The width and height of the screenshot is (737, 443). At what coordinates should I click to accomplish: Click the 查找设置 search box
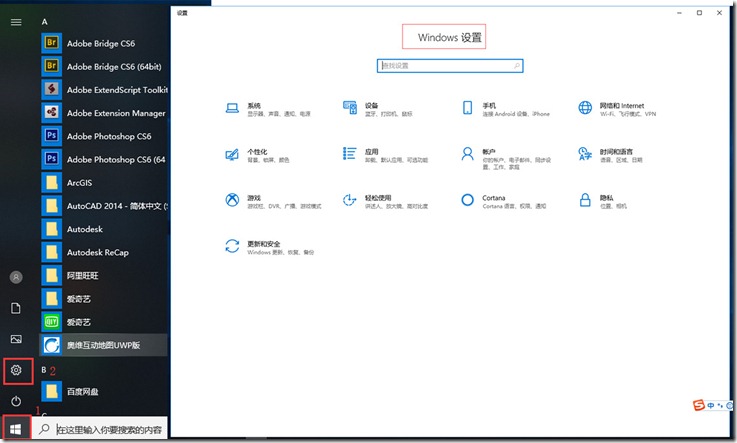point(450,66)
